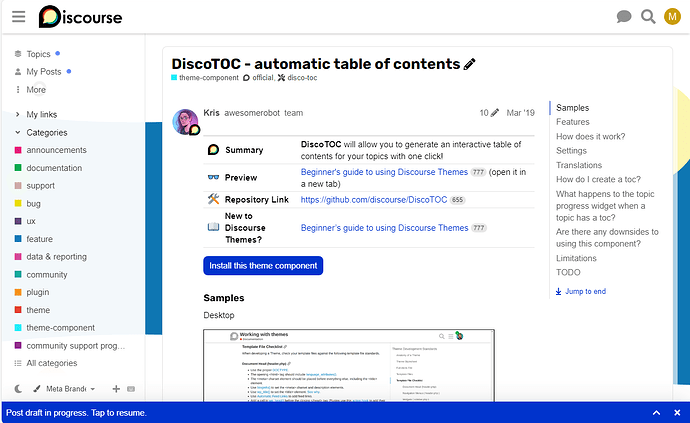
Task: Open Beginner's guide link in Preview row
Action: coord(384,172)
